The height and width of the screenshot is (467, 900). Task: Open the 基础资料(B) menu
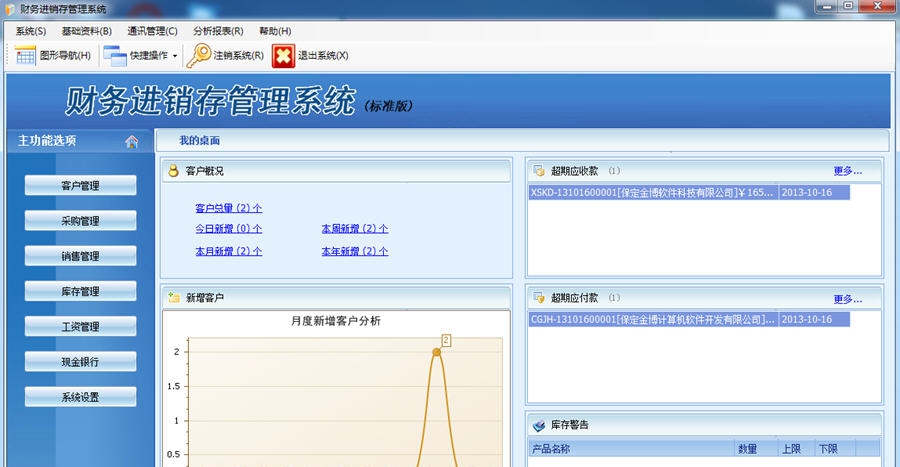click(87, 31)
